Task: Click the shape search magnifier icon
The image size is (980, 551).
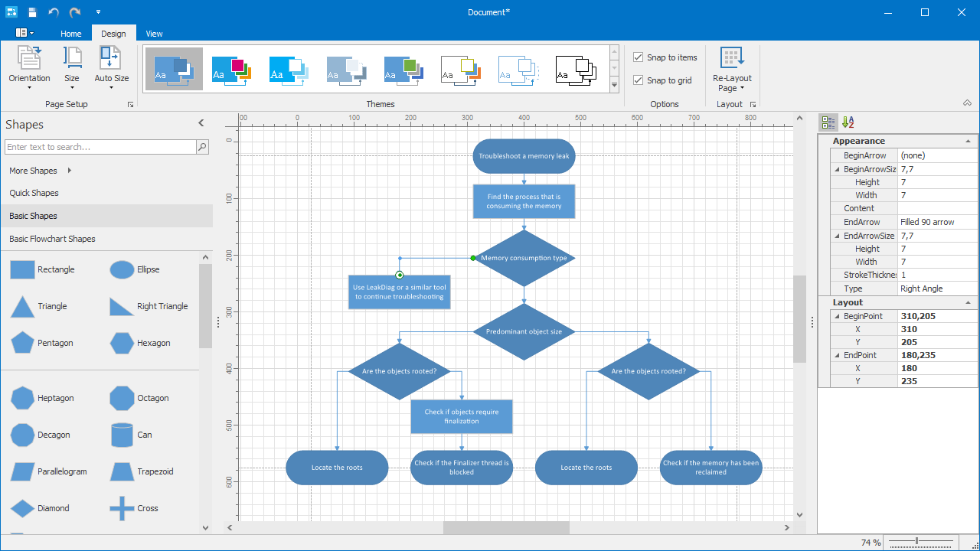Action: [202, 147]
